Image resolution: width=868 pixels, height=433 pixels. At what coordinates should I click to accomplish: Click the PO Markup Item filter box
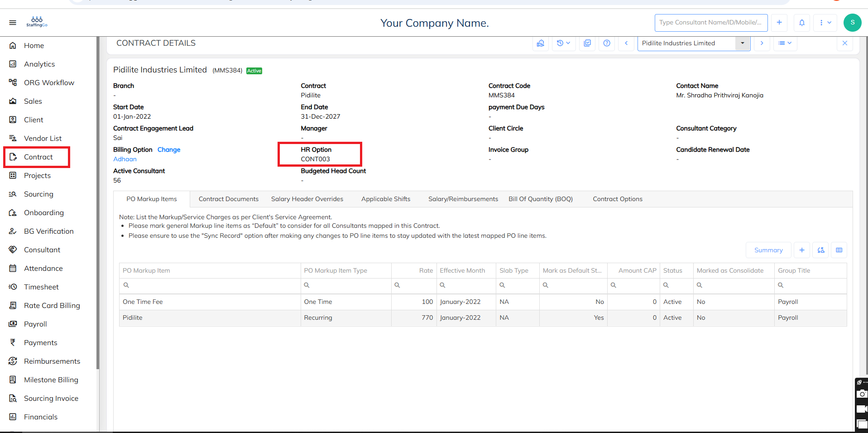pos(210,285)
